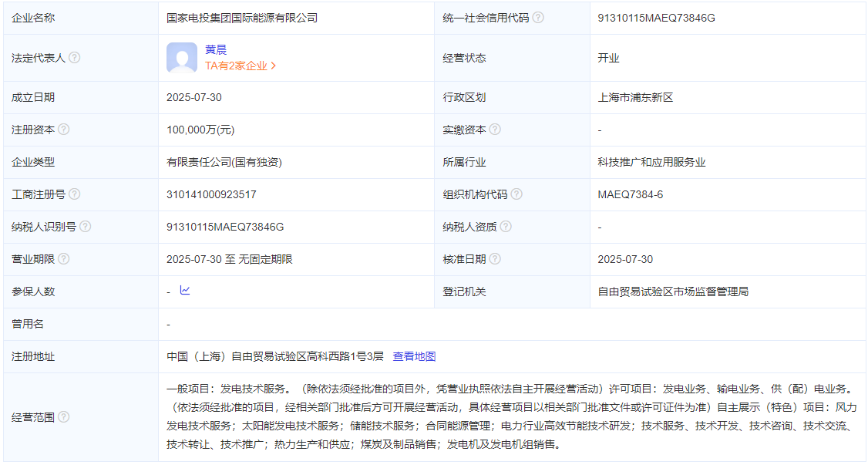Click question mark next to 组织机构代码

click(x=516, y=194)
